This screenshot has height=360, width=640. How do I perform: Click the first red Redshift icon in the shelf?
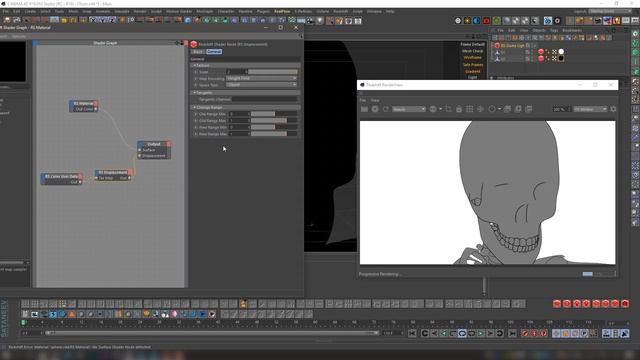click(x=557, y=304)
